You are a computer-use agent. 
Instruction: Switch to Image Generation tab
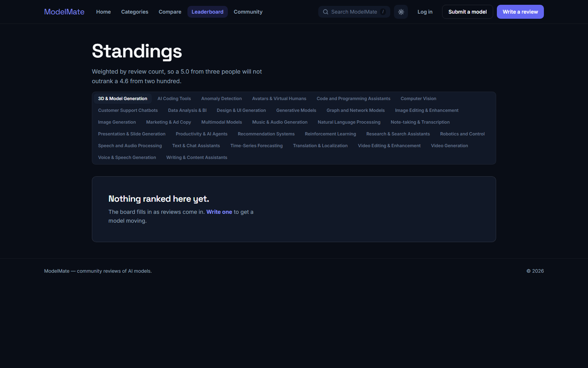point(117,122)
